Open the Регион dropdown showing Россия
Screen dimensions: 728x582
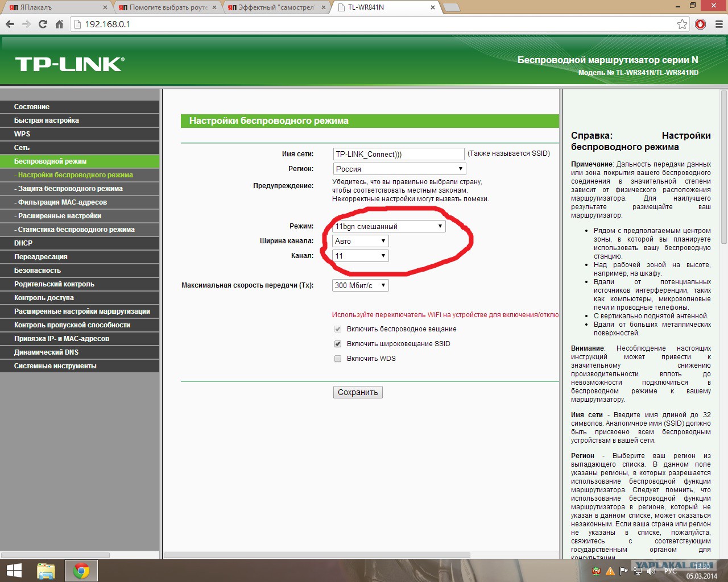tap(400, 169)
